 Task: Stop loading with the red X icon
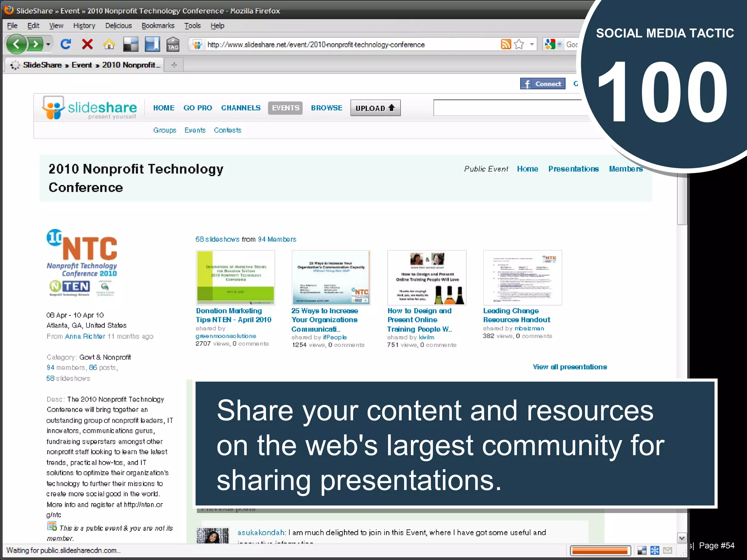click(87, 44)
